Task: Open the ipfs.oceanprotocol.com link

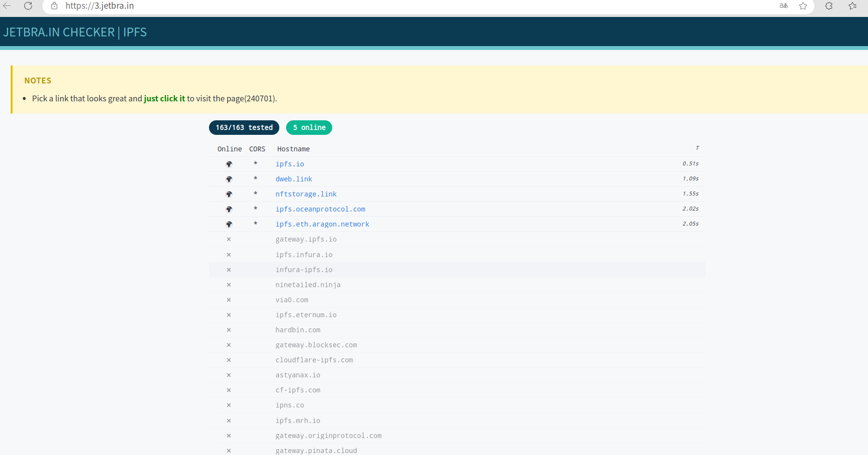Action: (x=321, y=209)
